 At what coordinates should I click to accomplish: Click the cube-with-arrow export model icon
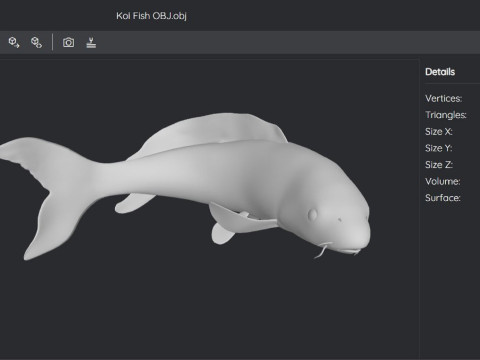click(14, 42)
